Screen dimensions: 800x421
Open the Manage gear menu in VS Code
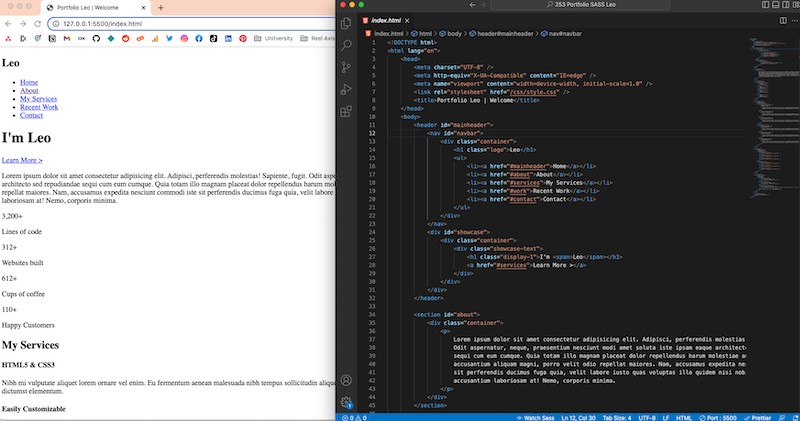click(346, 403)
